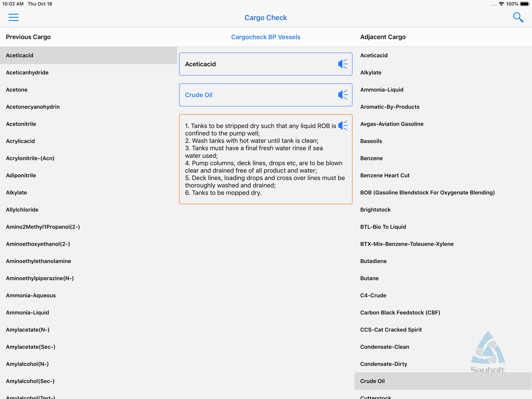The width and height of the screenshot is (532, 399).
Task: Select Ammonia-Liquid in Adjacent Cargo list
Action: tap(443, 90)
